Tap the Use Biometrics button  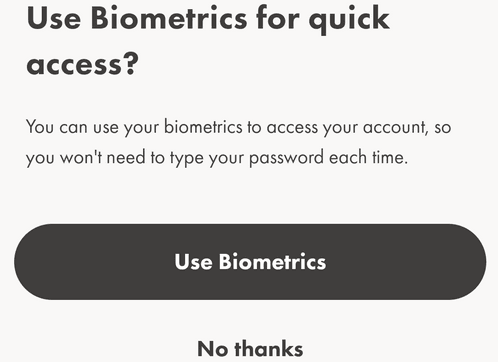point(250,262)
